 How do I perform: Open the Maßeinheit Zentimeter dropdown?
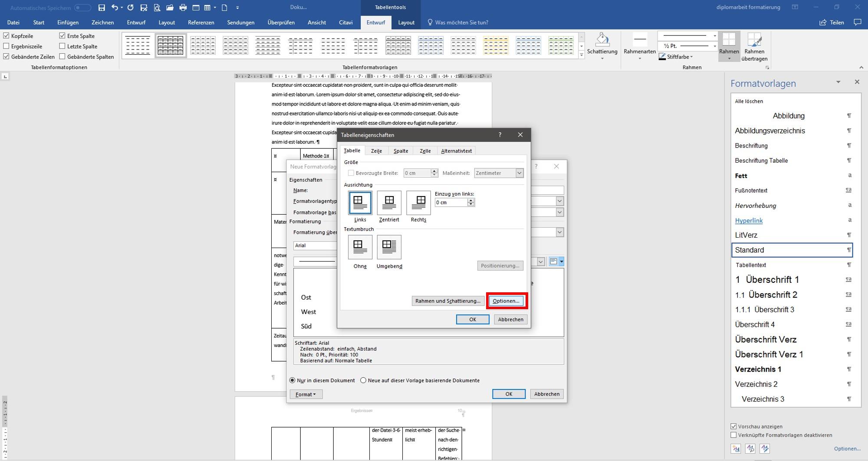pos(499,173)
